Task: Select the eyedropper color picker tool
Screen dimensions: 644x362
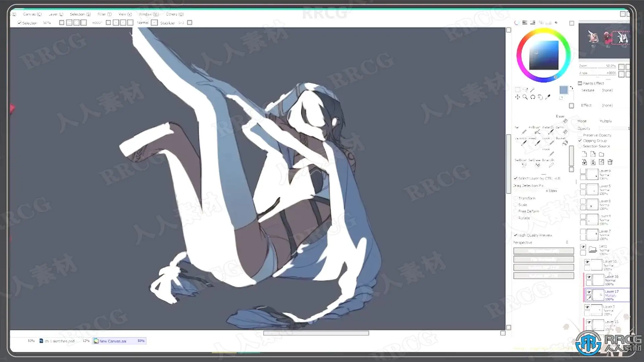Action: click(x=548, y=97)
